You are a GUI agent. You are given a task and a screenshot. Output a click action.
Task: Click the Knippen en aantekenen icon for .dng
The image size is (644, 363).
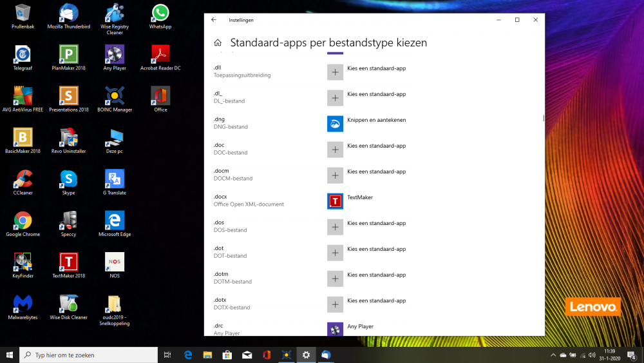click(335, 124)
